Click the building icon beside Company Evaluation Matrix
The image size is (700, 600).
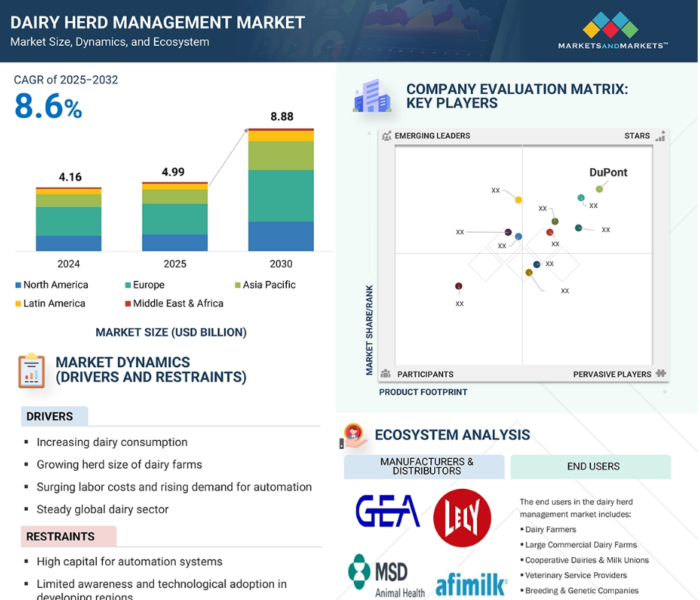[373, 95]
